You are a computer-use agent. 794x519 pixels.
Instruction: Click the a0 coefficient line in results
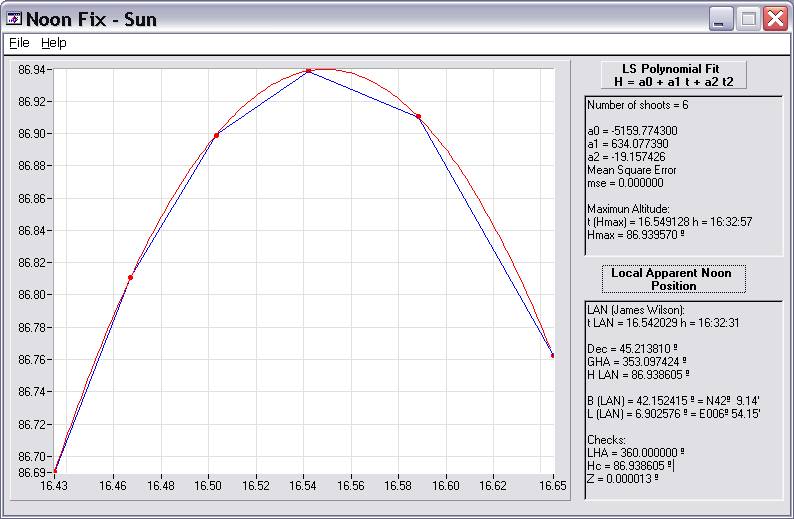[630, 131]
